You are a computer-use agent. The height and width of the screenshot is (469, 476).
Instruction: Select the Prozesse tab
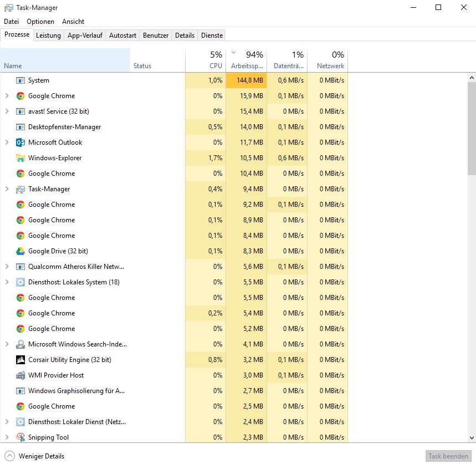pyautogui.click(x=17, y=34)
